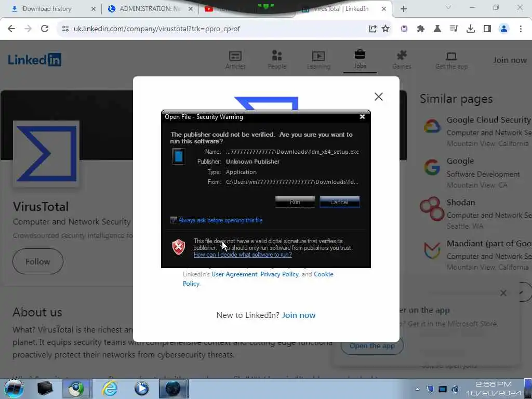Share this page icon in address bar
Viewport: 532px width, 399px height.
tap(373, 29)
